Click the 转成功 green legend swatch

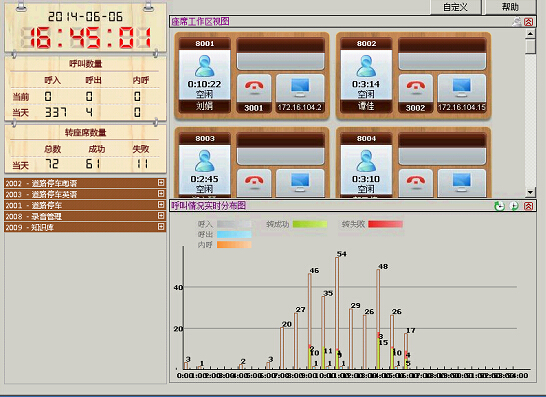pyautogui.click(x=310, y=224)
